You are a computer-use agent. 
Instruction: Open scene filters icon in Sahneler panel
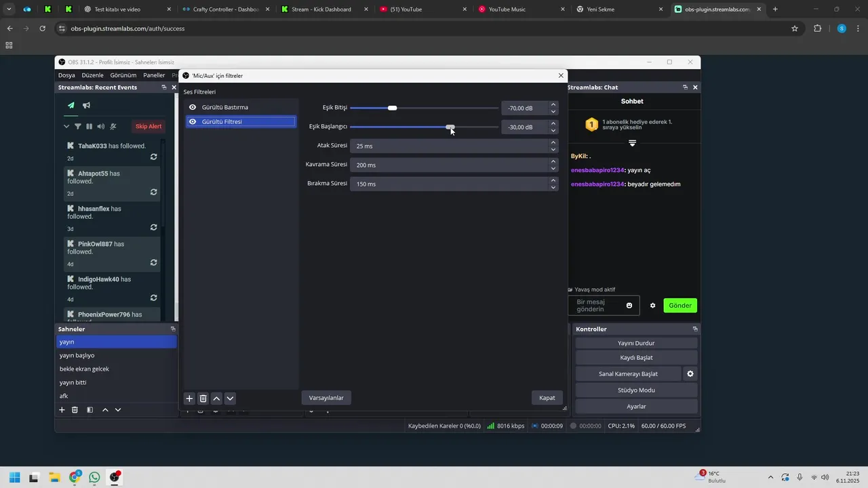(90, 410)
